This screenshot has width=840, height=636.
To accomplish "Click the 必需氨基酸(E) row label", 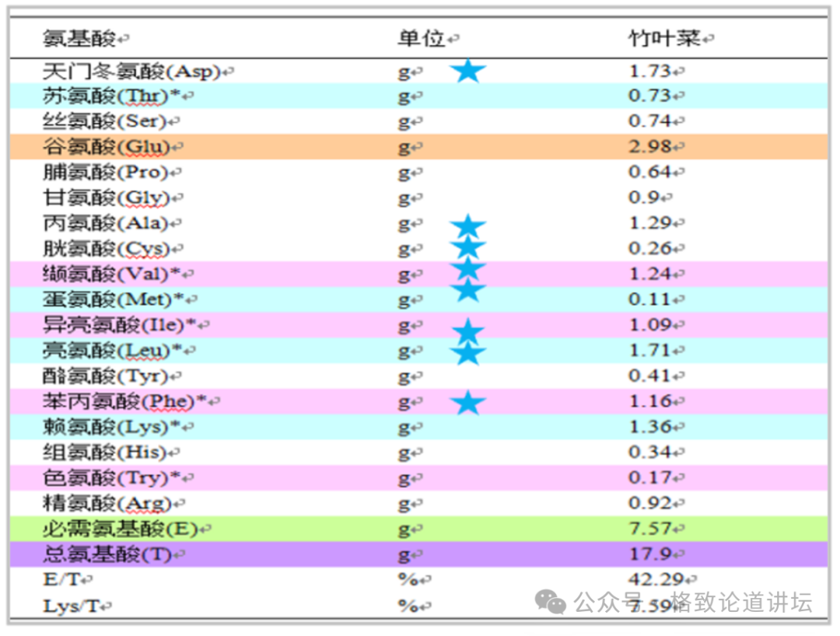I will 121,529.
